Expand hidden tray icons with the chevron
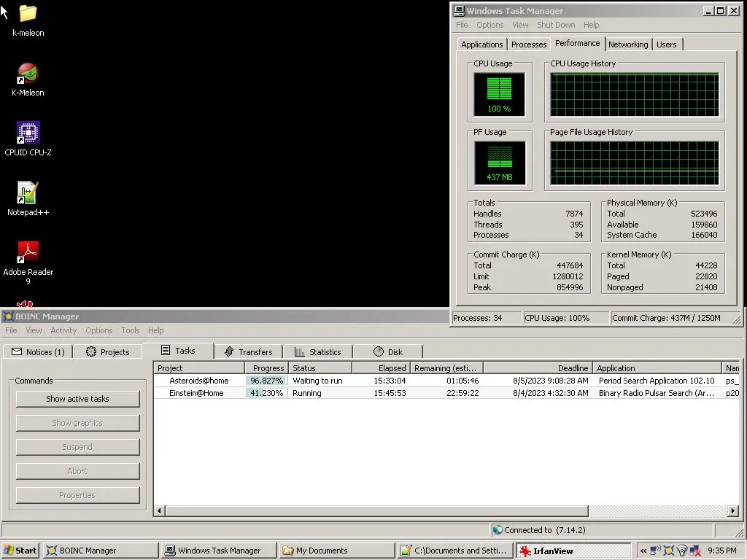Screen dimensions: 747x560 pos(643,551)
